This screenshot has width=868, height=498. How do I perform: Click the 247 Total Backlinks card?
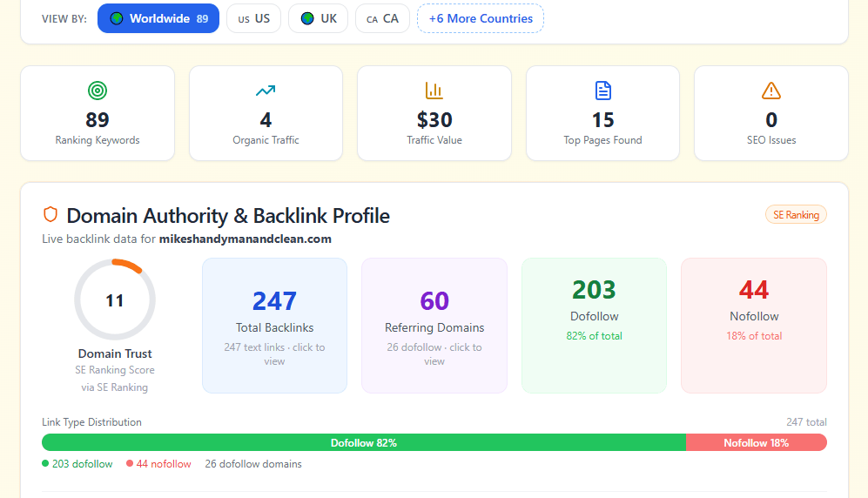[x=274, y=326]
